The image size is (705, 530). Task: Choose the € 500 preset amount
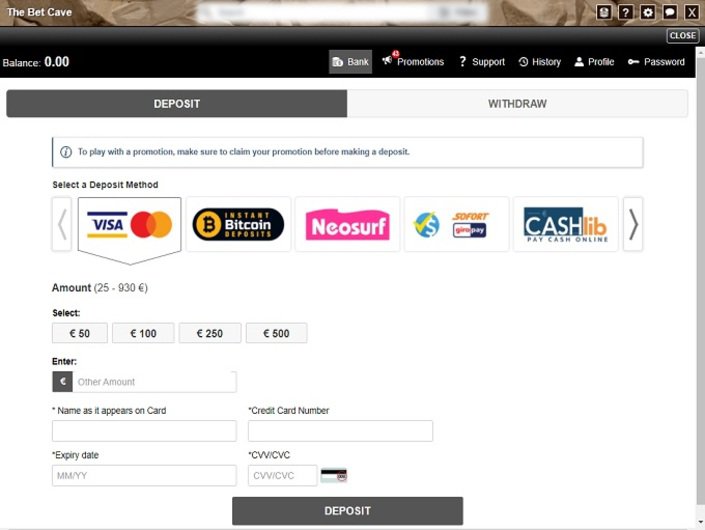coord(276,333)
